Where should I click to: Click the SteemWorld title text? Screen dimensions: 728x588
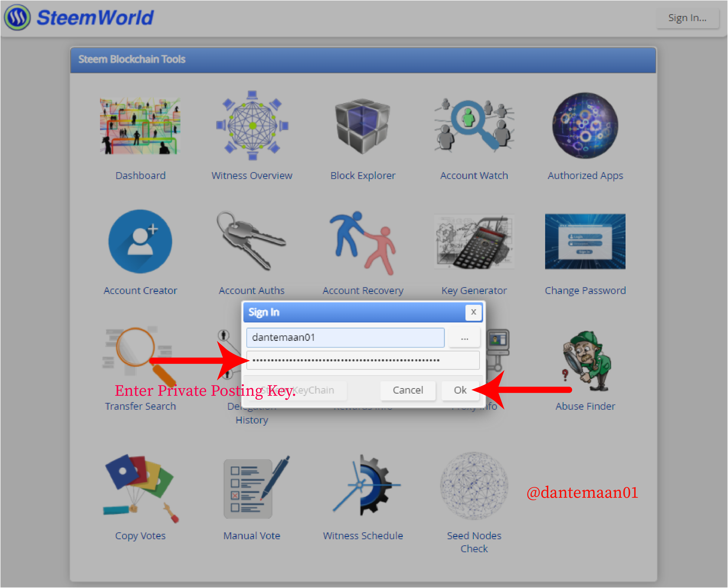pos(95,18)
